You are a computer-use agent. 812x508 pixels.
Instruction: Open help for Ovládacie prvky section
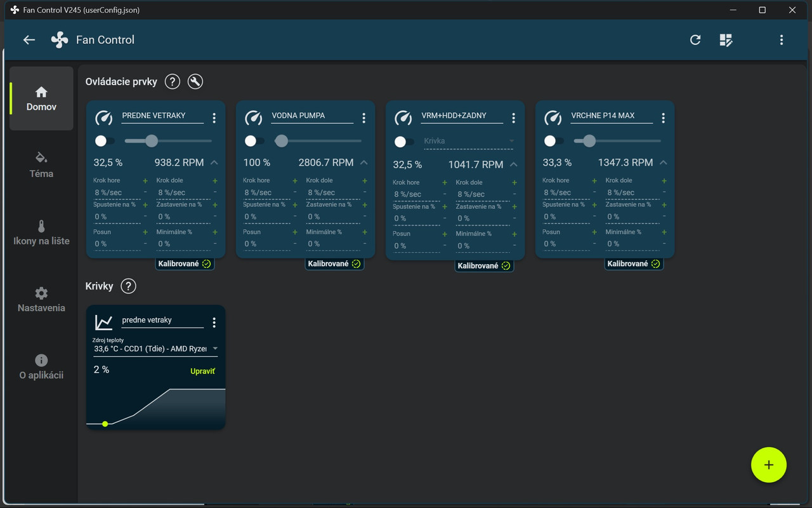pos(172,82)
